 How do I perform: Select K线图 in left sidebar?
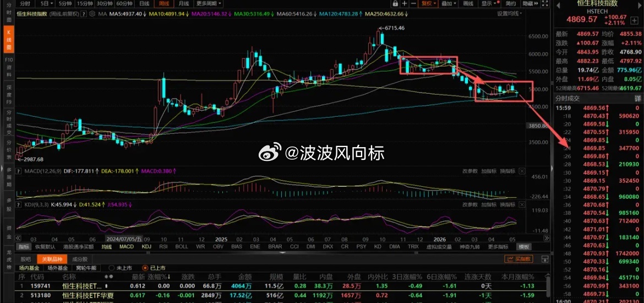point(9,39)
